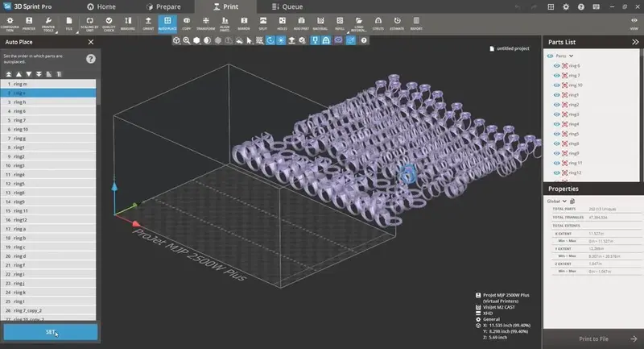Toggle visibility of ring 10 in Parts List

coord(556,85)
